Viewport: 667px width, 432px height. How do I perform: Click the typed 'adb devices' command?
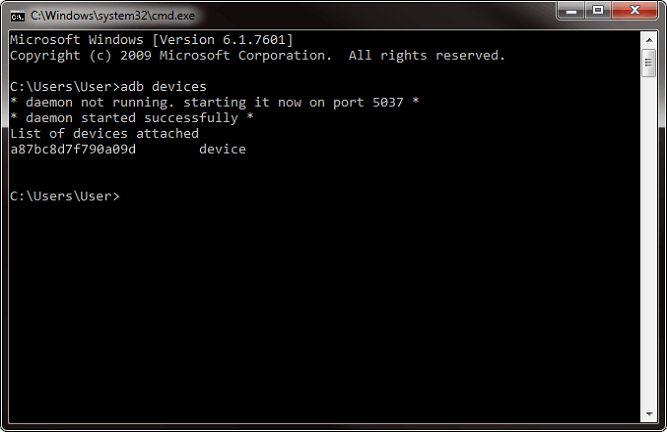tap(163, 87)
